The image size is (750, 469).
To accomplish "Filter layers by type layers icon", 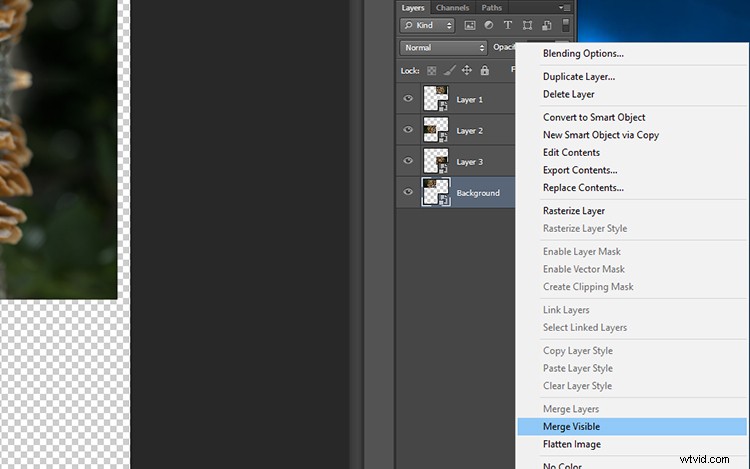I will click(508, 25).
